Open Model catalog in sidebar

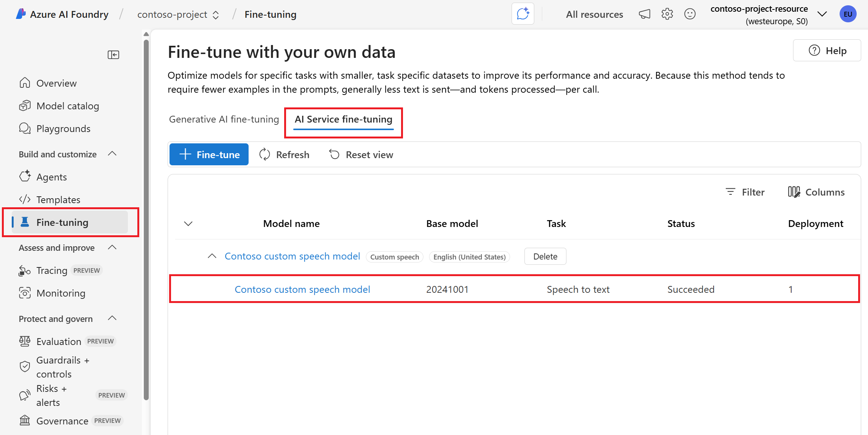[x=67, y=106]
